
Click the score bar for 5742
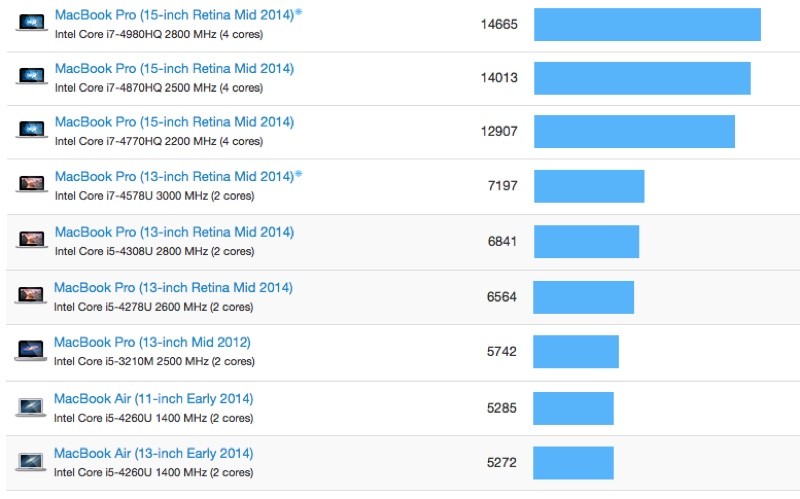(576, 352)
